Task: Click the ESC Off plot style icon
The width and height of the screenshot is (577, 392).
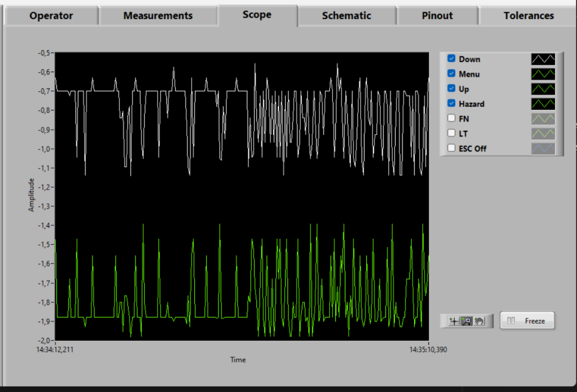Action: click(543, 149)
